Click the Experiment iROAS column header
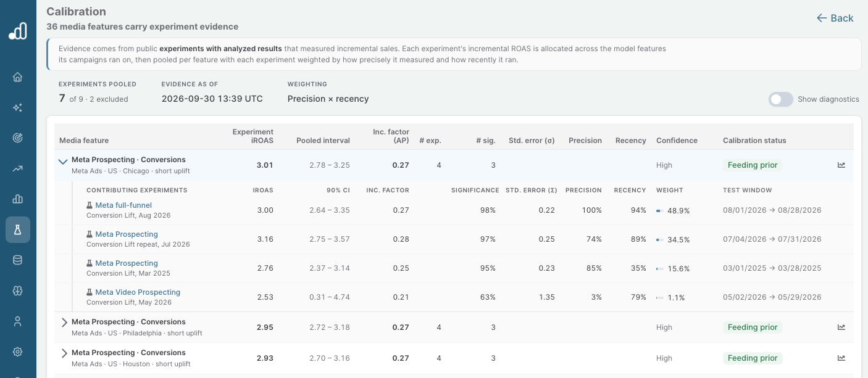The image size is (868, 378). point(252,136)
